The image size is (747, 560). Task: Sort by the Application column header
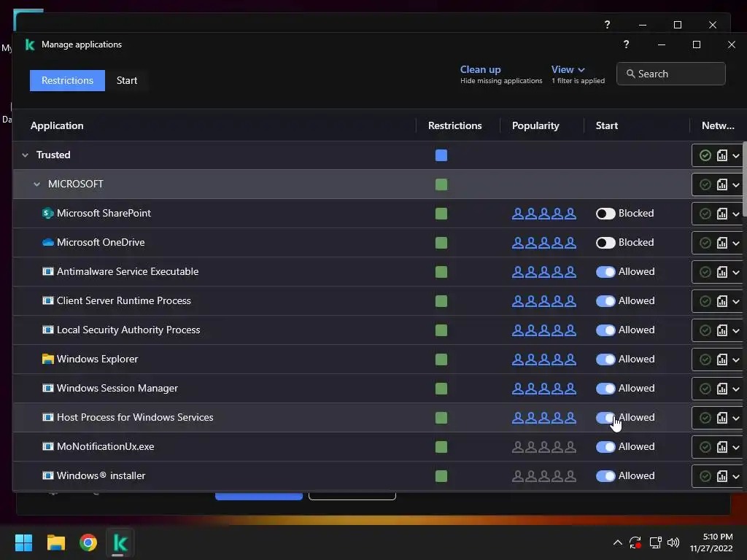(x=57, y=125)
